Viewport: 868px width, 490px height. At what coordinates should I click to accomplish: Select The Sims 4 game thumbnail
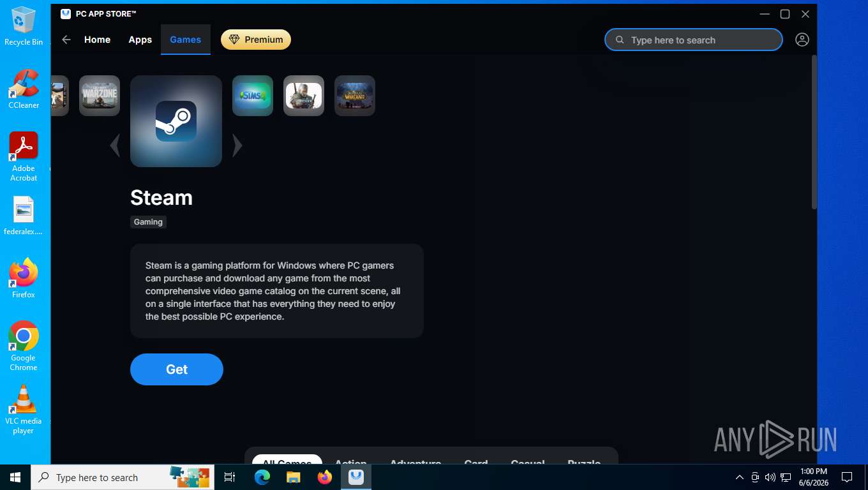253,96
